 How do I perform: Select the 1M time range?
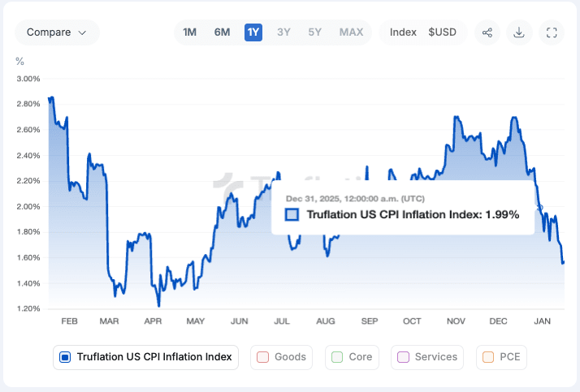click(x=190, y=32)
